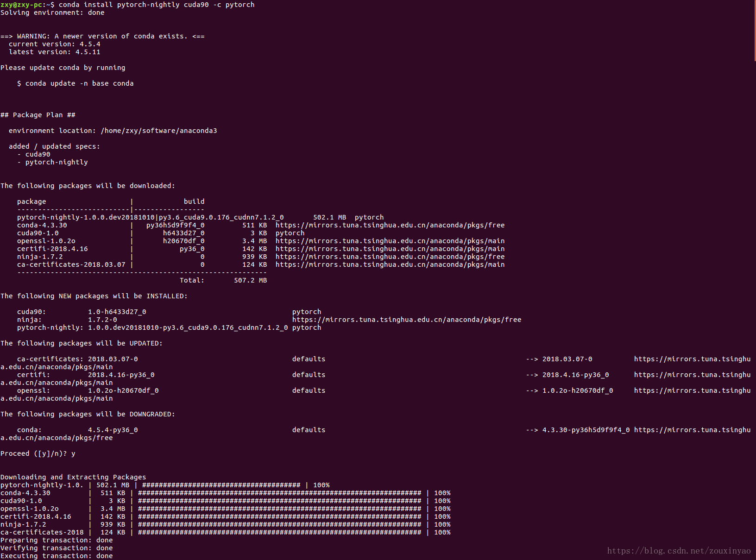The height and width of the screenshot is (560, 756).
Task: Click ninja-1.7.2 download progress bar
Action: click(280, 524)
